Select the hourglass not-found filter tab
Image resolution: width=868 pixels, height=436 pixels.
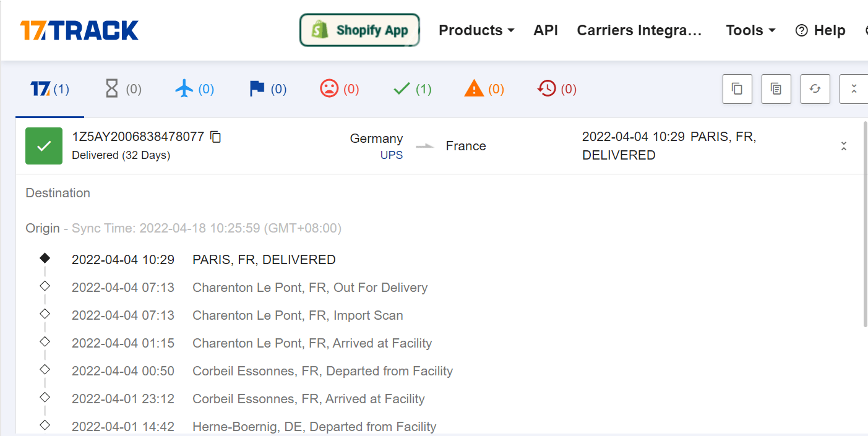click(x=123, y=89)
